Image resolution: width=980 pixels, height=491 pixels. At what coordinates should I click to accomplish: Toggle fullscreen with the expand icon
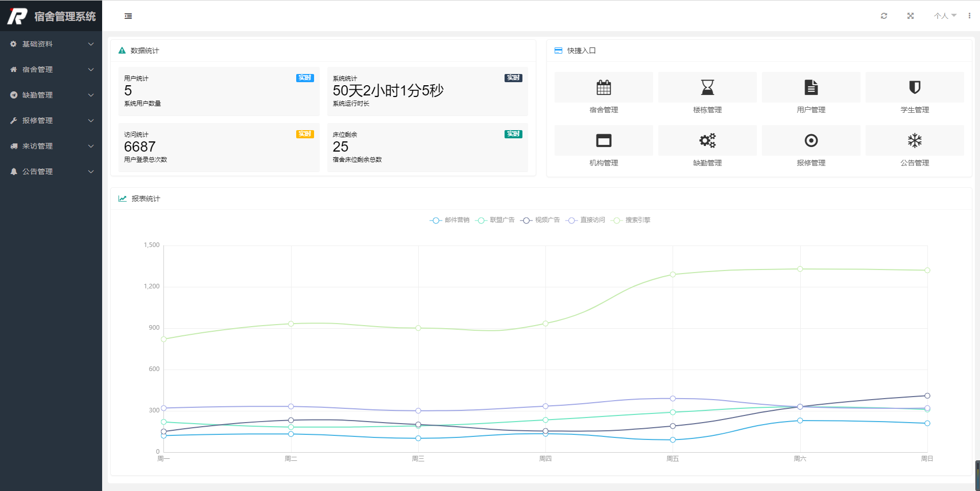[911, 16]
